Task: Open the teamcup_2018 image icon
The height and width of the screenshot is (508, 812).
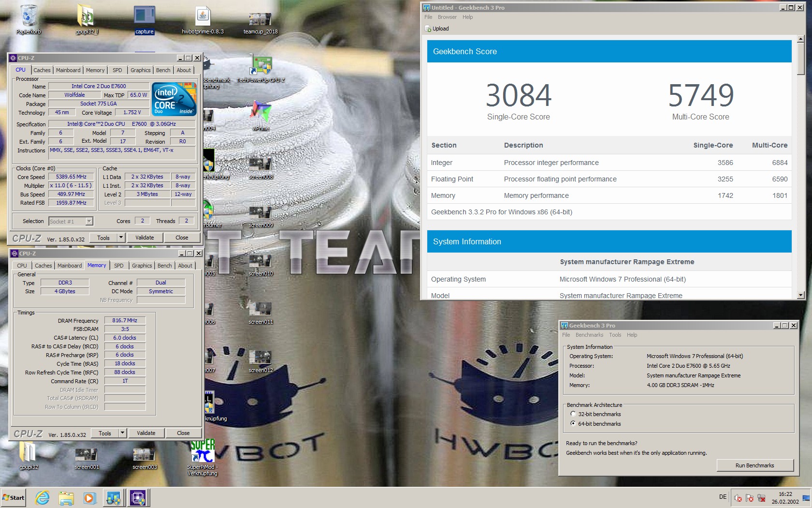Action: 261,23
